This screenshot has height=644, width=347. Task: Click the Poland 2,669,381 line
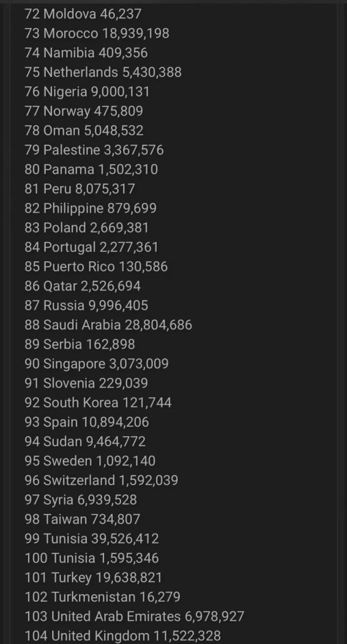tap(86, 228)
